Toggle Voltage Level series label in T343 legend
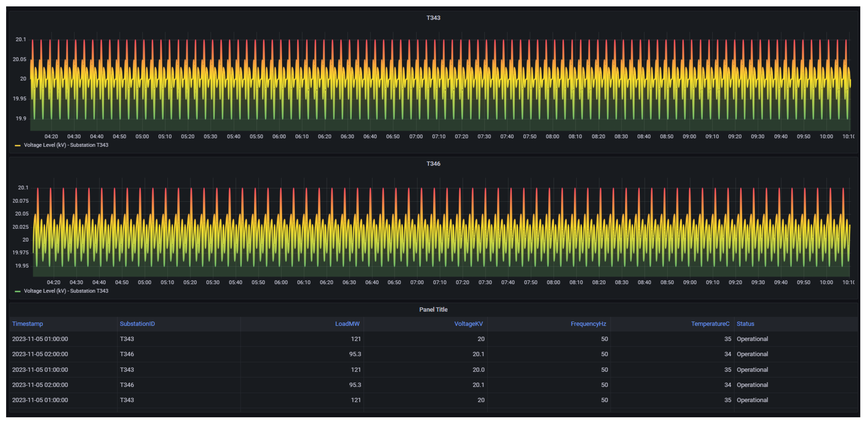Screen dimensions: 868x425 tap(66, 145)
